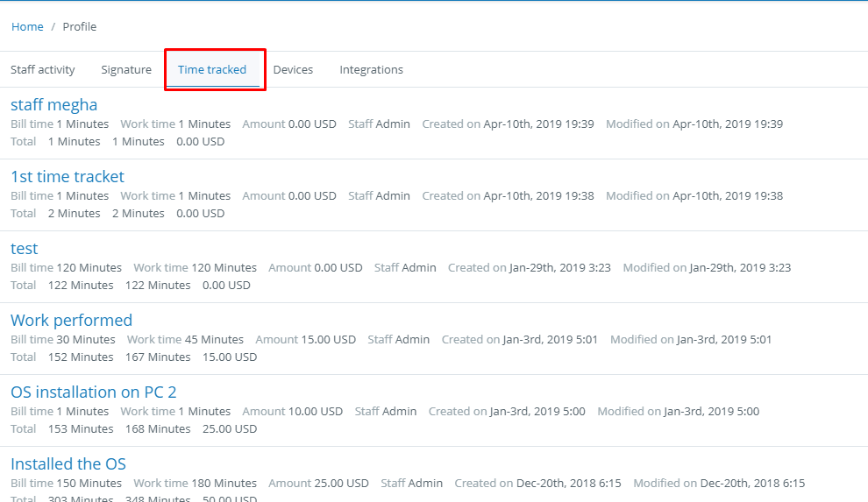Click 'Modified on Apr-10th, 2019 19:38' text
The width and height of the screenshot is (868, 502).
pos(694,195)
